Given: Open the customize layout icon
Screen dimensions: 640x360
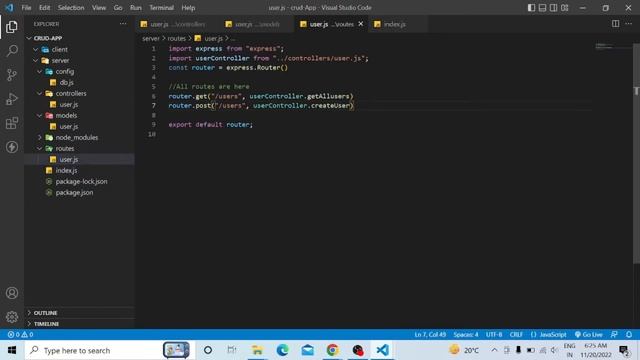Looking at the screenshot, I should 564,8.
